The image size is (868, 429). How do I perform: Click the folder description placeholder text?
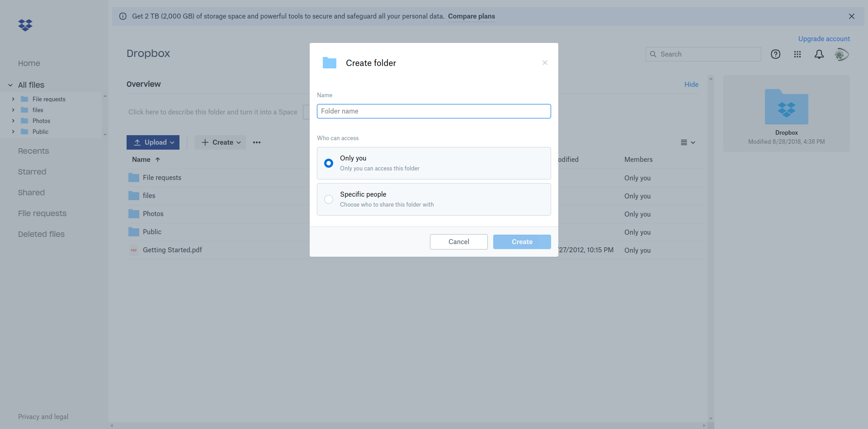[x=213, y=112]
